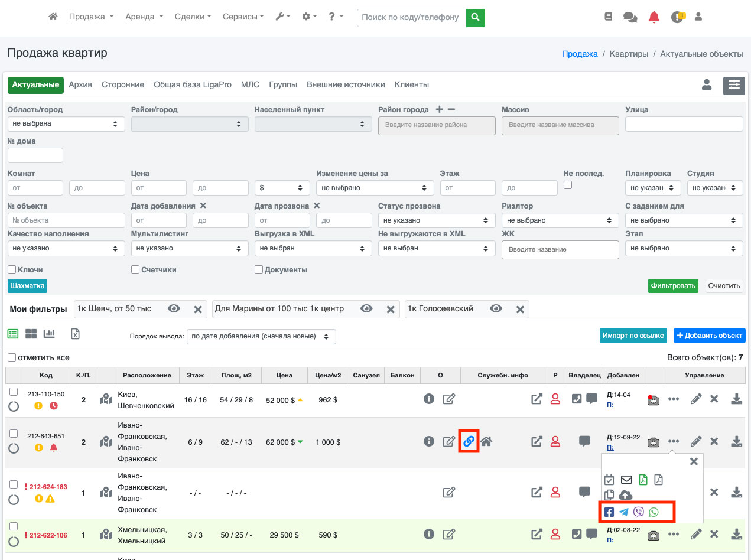Click the Excel export icon
The width and height of the screenshot is (751, 560).
pyautogui.click(x=75, y=334)
